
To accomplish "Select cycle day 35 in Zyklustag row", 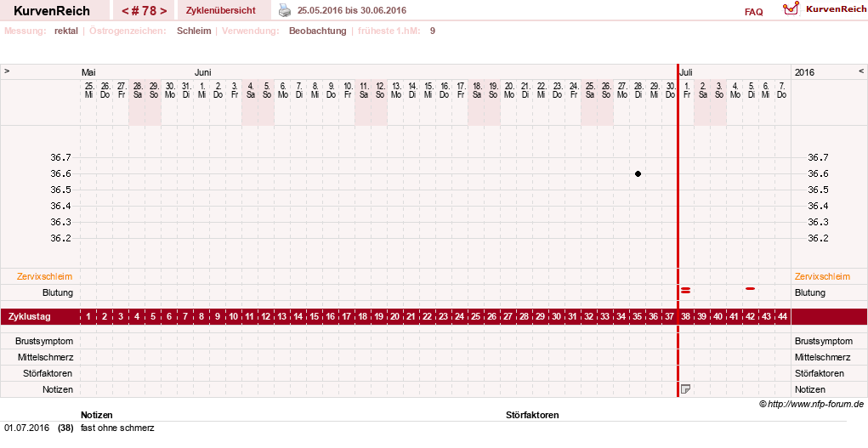I will tap(637, 316).
